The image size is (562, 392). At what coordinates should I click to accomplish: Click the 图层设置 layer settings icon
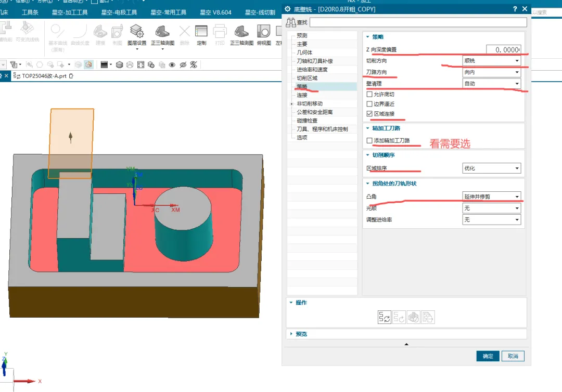pyautogui.click(x=137, y=31)
